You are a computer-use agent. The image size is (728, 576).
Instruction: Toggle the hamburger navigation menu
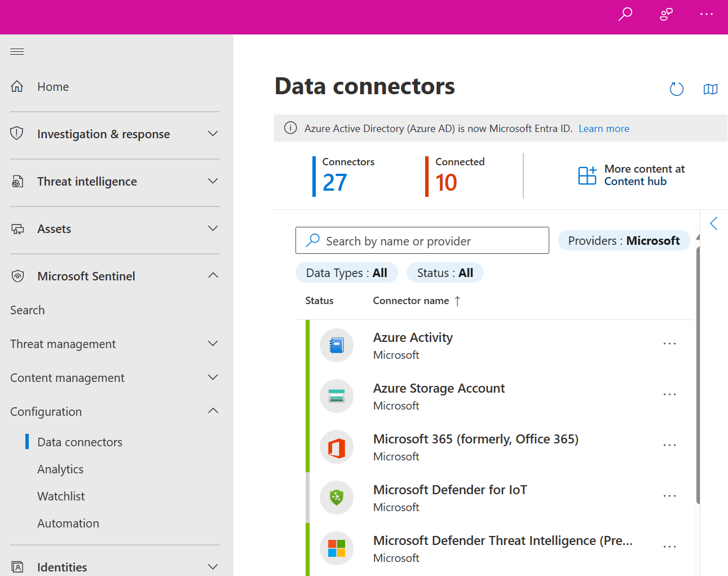click(17, 52)
